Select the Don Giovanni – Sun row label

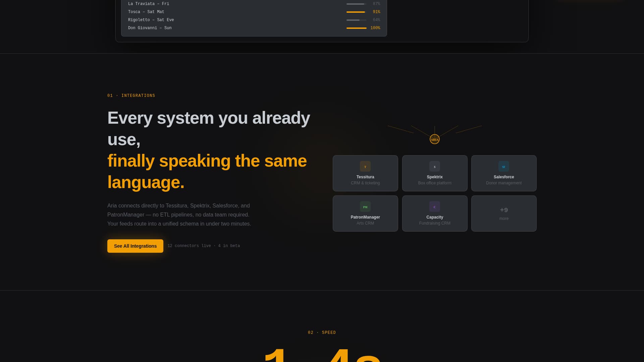[150, 28]
